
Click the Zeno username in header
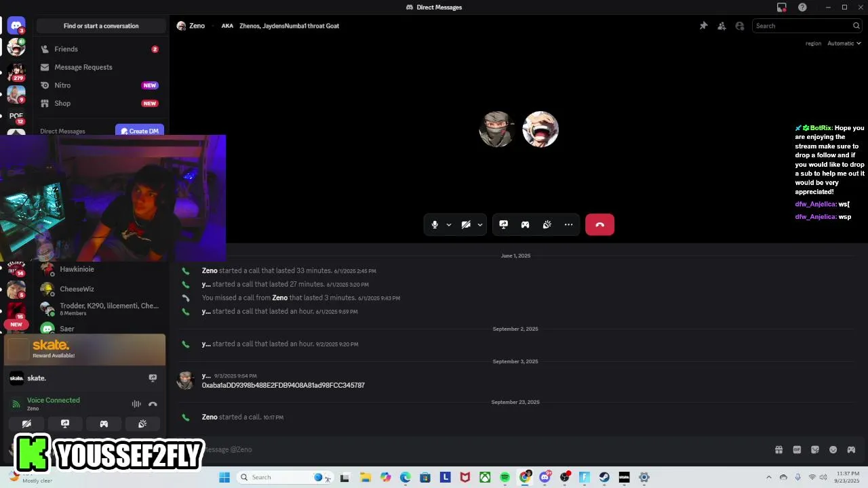(197, 26)
